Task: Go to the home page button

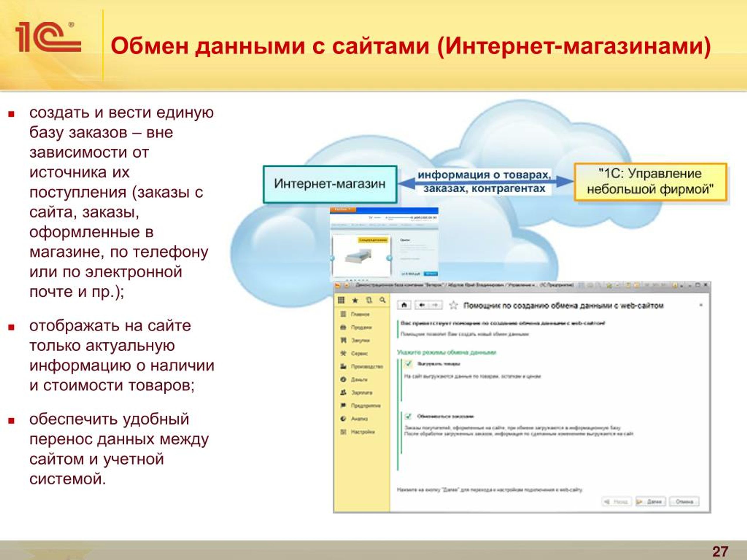Action: point(404,305)
